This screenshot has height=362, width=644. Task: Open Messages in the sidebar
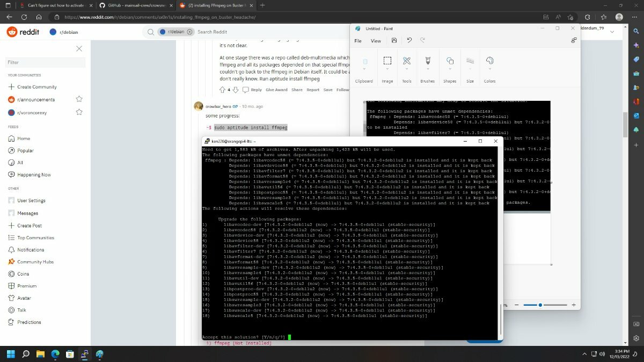[24, 213]
